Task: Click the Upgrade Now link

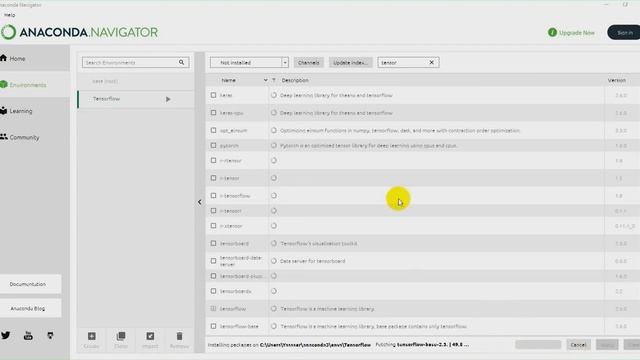Action: tap(576, 33)
